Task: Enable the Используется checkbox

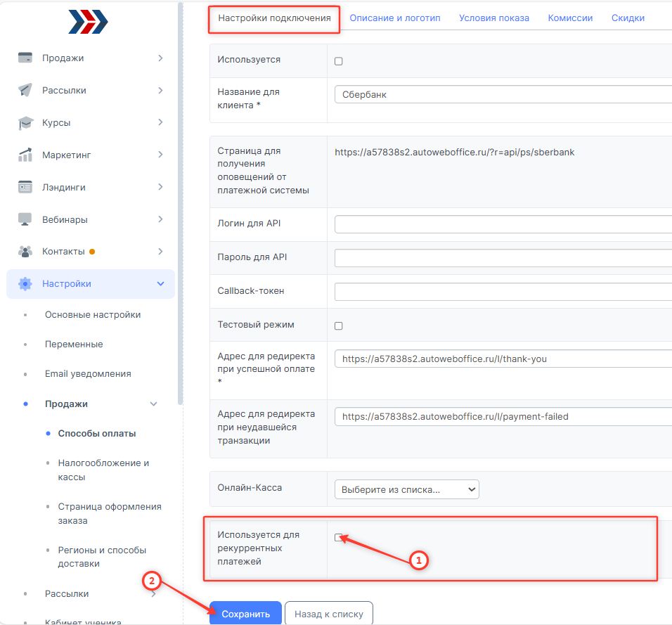Action: [x=338, y=61]
